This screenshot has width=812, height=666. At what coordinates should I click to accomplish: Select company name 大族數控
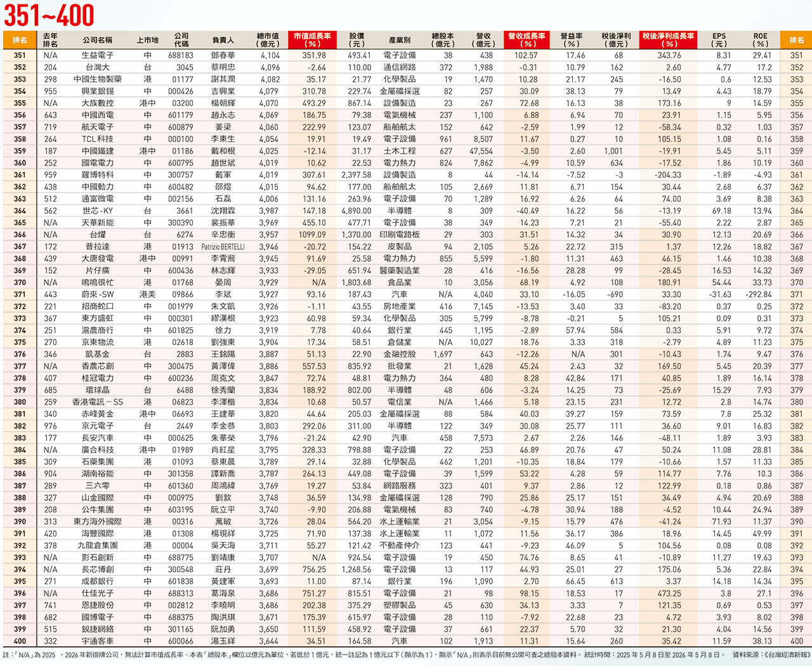(98, 103)
